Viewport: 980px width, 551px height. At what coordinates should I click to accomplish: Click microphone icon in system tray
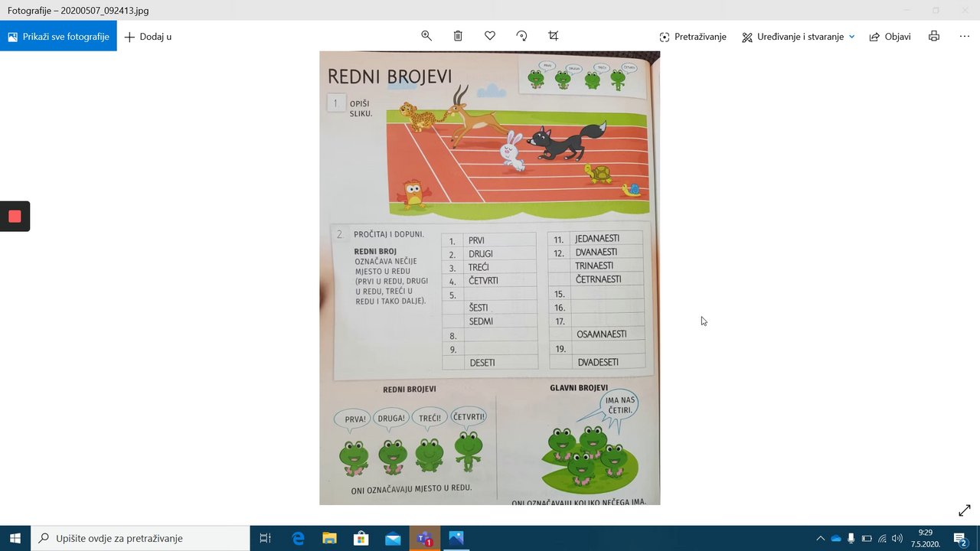coord(851,538)
